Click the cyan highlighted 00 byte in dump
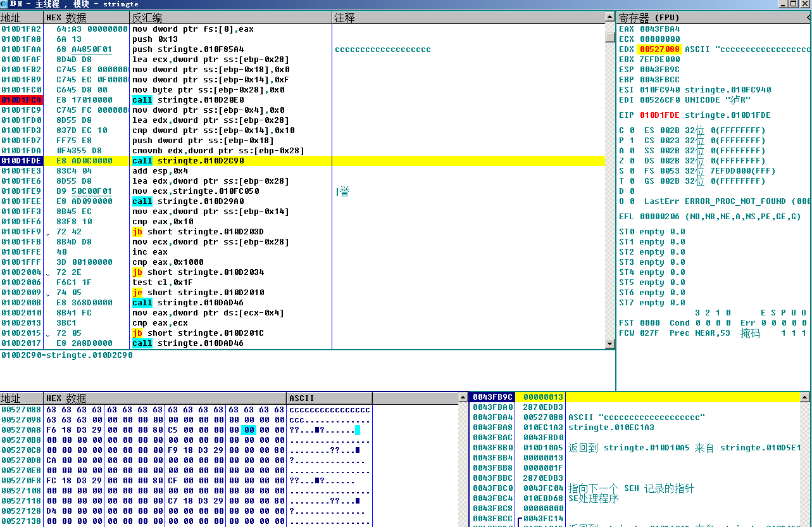Image resolution: width=812 pixels, height=527 pixels. coord(248,430)
